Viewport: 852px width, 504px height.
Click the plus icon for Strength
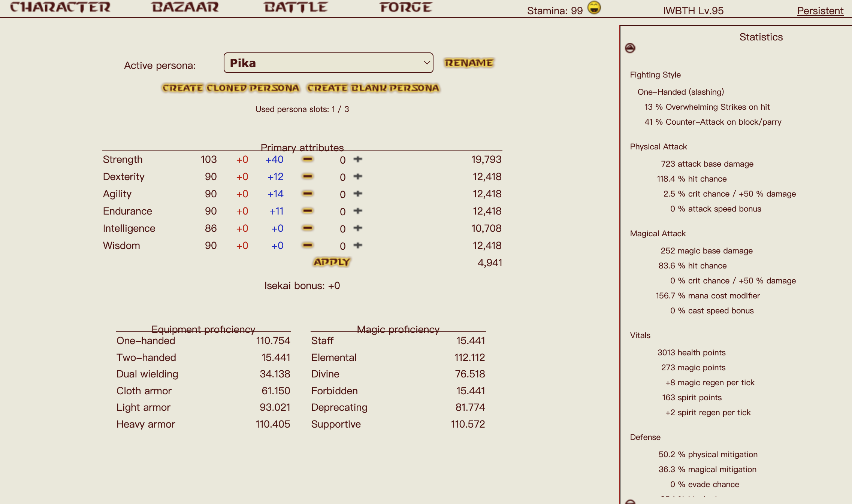tap(358, 159)
